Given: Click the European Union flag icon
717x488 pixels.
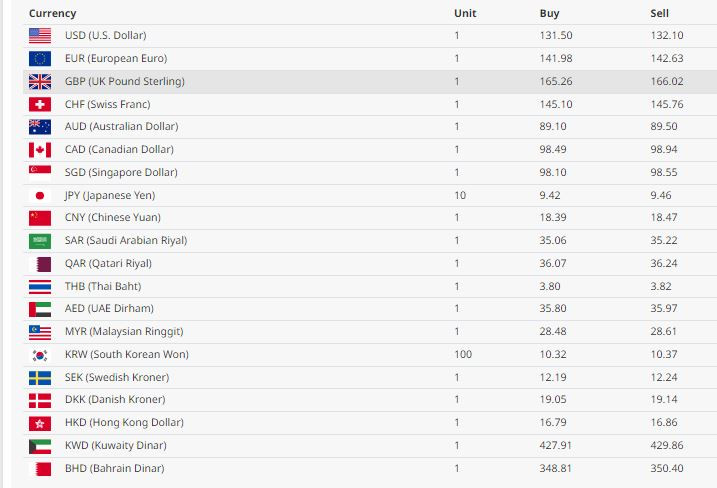Looking at the screenshot, I should tap(40, 59).
